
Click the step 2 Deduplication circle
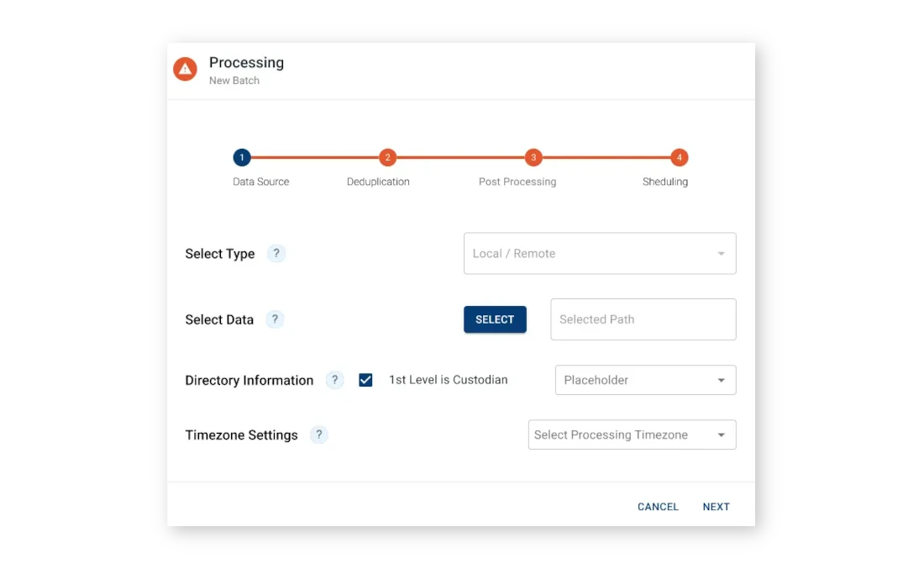click(387, 157)
